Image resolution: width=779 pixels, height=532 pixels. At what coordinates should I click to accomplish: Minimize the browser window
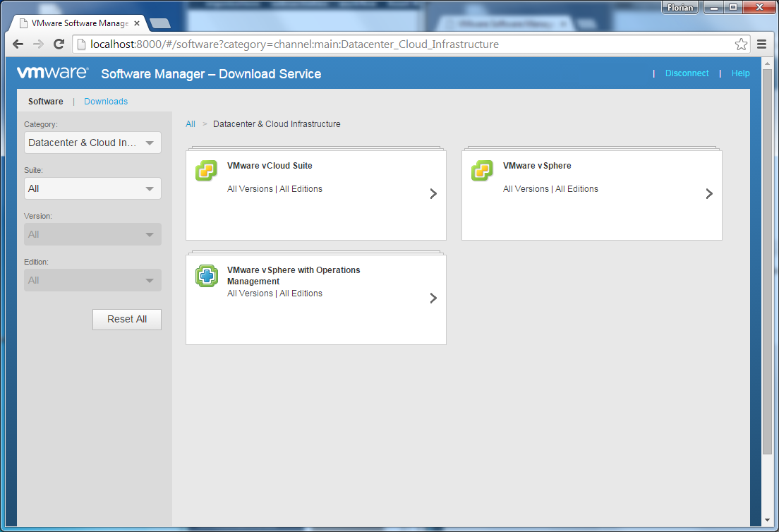coord(714,7)
